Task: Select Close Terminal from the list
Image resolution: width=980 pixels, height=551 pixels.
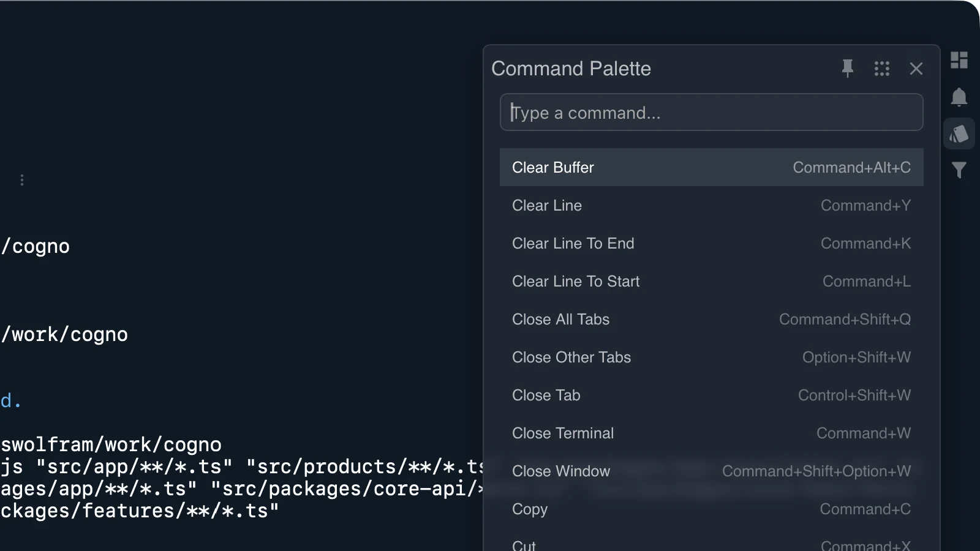Action: 710,433
